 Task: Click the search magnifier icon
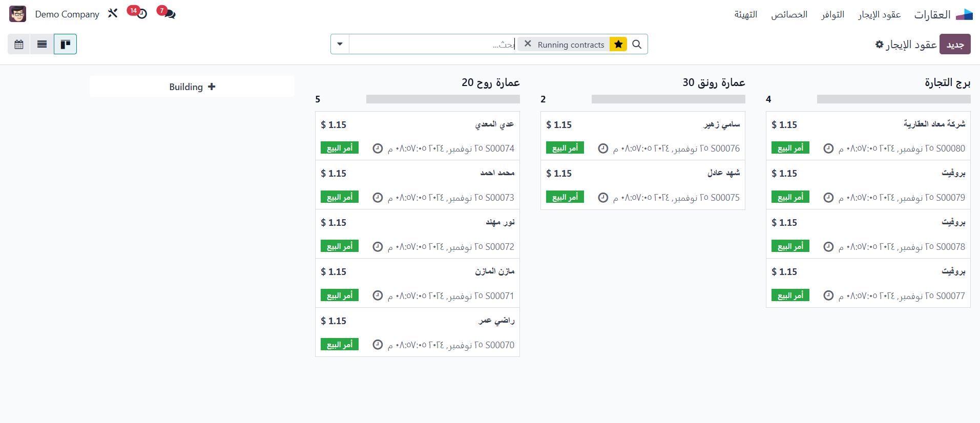click(637, 45)
